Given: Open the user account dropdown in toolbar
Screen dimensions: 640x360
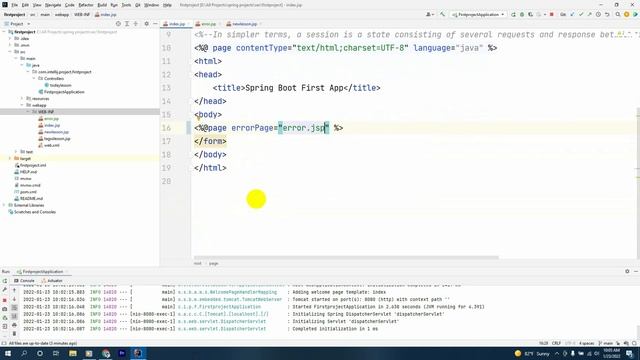Looking at the screenshot, I should [x=429, y=15].
